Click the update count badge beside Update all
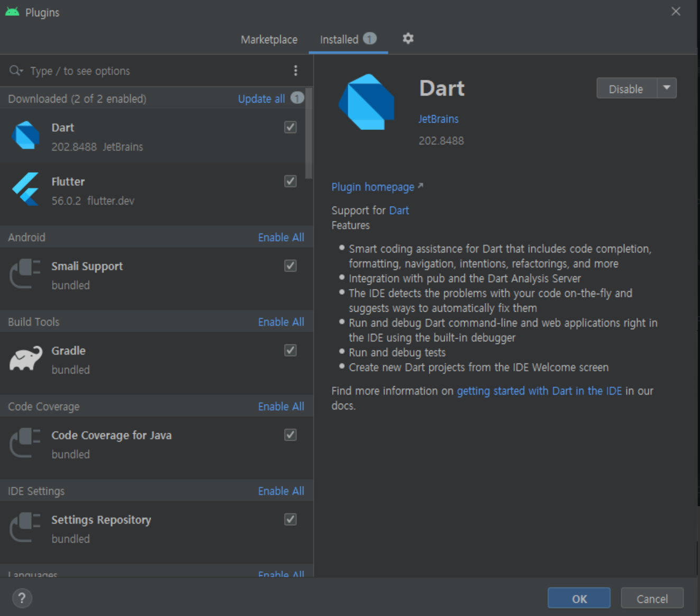This screenshot has height=616, width=700. (297, 98)
